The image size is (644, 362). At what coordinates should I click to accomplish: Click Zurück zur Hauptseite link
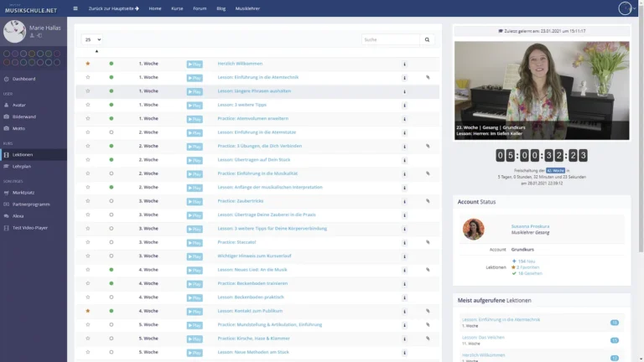114,8
